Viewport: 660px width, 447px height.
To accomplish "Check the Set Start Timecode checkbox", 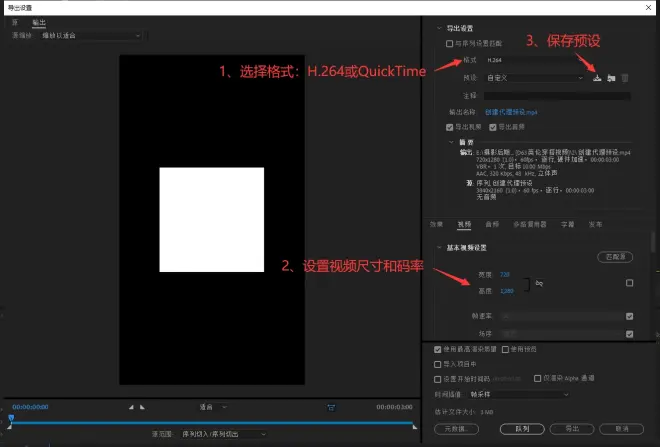I will coord(438,379).
